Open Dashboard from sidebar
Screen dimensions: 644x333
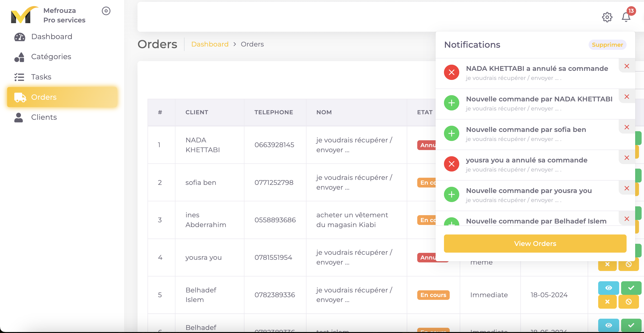(x=52, y=37)
